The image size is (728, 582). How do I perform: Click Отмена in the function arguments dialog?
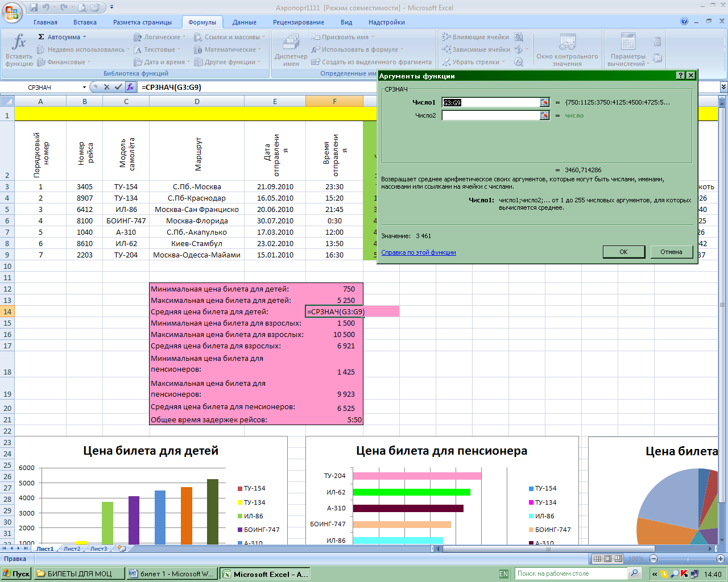point(671,252)
